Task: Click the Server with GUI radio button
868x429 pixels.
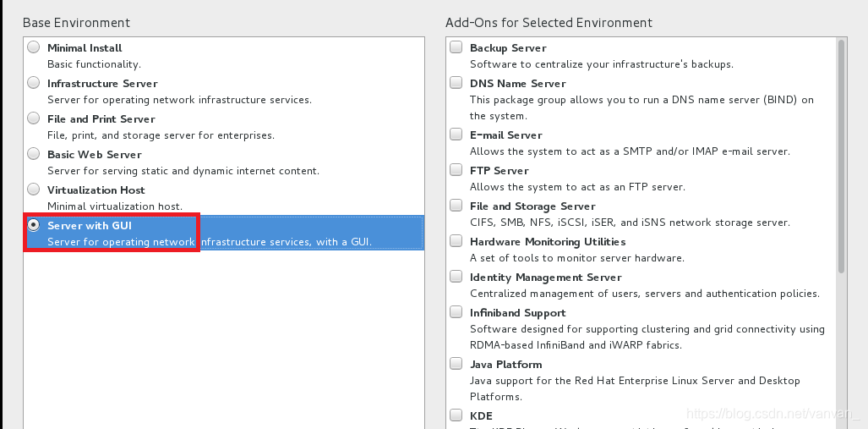Action: (x=33, y=225)
